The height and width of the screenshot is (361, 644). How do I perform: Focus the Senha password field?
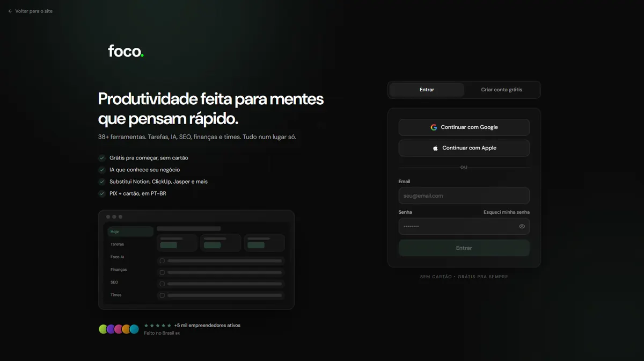click(x=464, y=226)
